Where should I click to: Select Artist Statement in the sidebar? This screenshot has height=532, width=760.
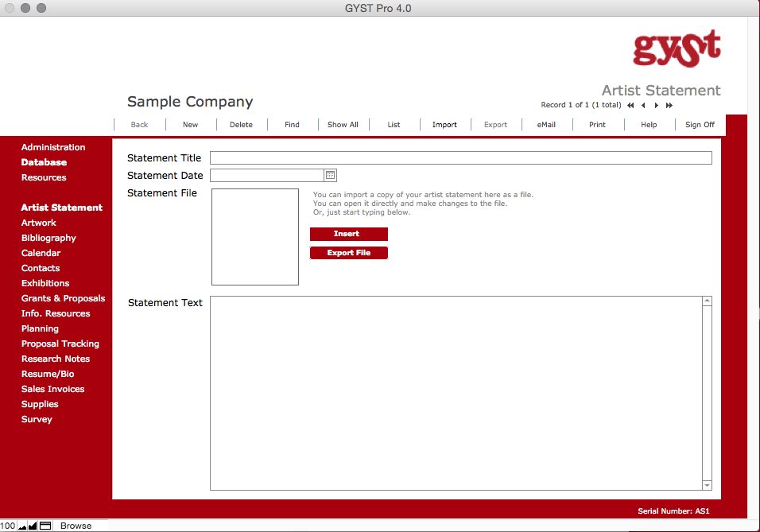[x=61, y=208]
